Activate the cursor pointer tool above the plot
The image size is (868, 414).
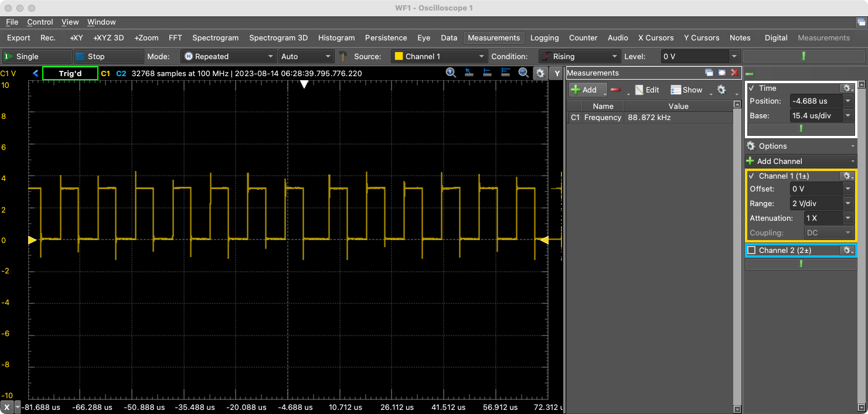469,73
